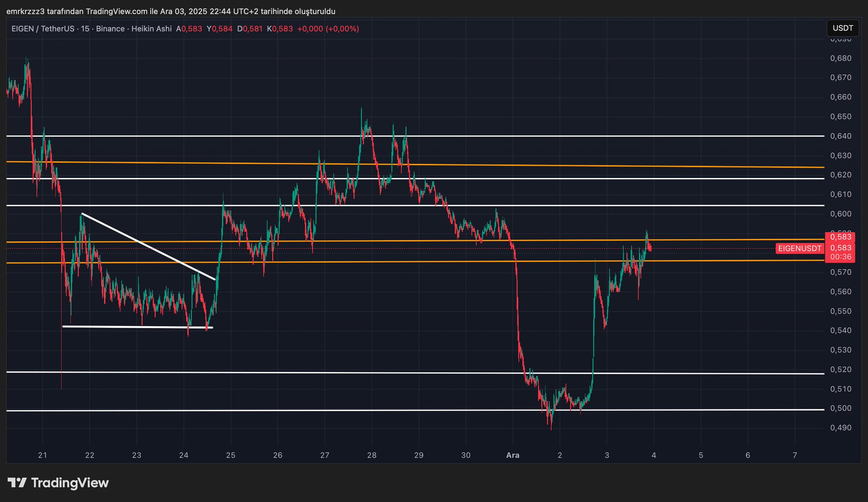
Task: Click the +0,000 (+0,00%) change value
Action: 328,29
